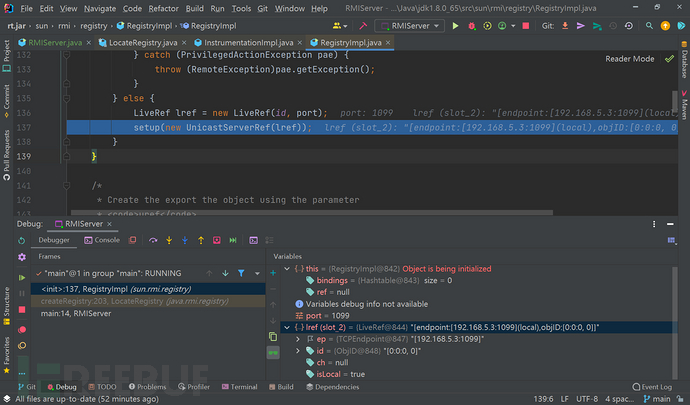Push commits with Git push icon
Screen dimensions: 690x405
coord(597,26)
